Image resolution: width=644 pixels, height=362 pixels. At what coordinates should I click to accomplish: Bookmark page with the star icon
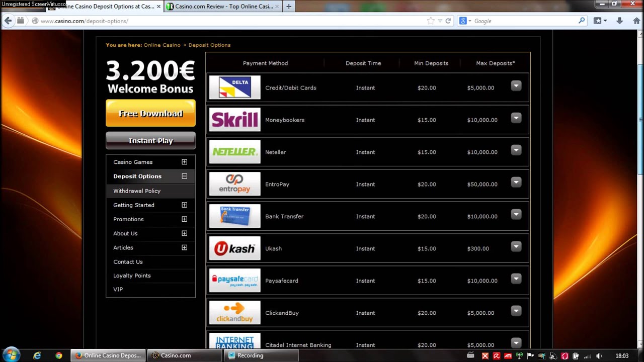(x=431, y=21)
